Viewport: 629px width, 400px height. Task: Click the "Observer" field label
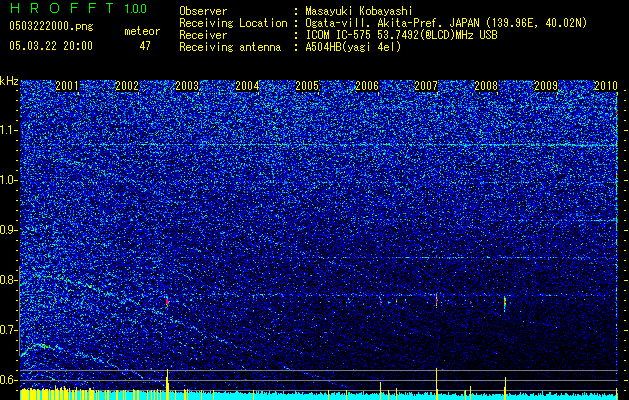[203, 11]
